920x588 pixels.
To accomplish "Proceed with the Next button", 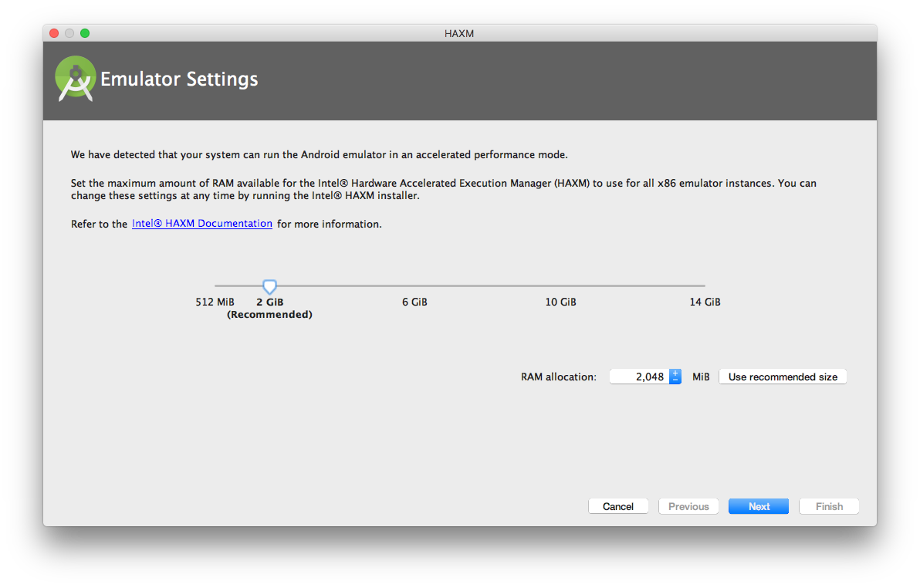I will [759, 506].
